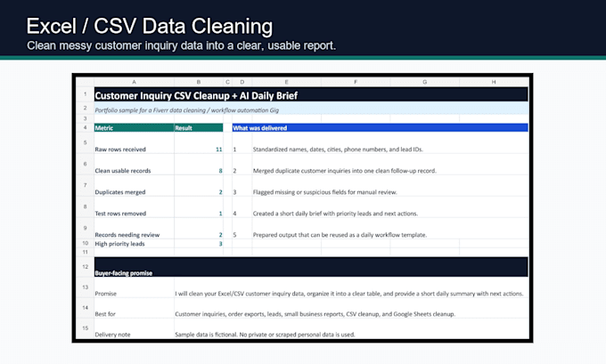Click 'I will clean your Excel/CSV' cell
The image size is (606, 364).
pos(351,287)
